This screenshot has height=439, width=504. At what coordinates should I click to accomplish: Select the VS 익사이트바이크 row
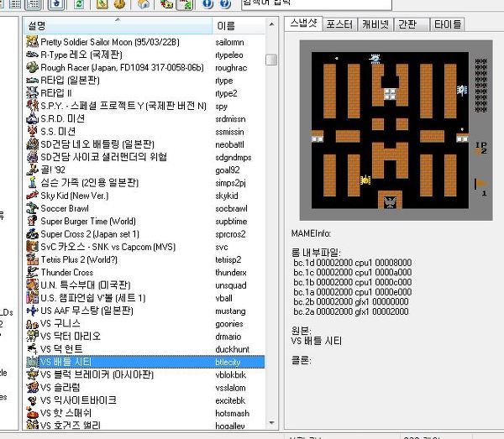coord(144,400)
